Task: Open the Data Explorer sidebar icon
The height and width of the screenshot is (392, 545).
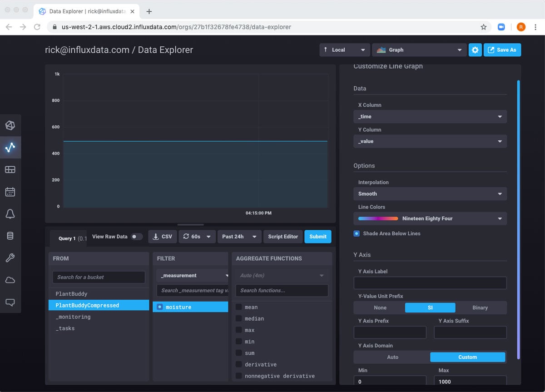Action: [10, 147]
